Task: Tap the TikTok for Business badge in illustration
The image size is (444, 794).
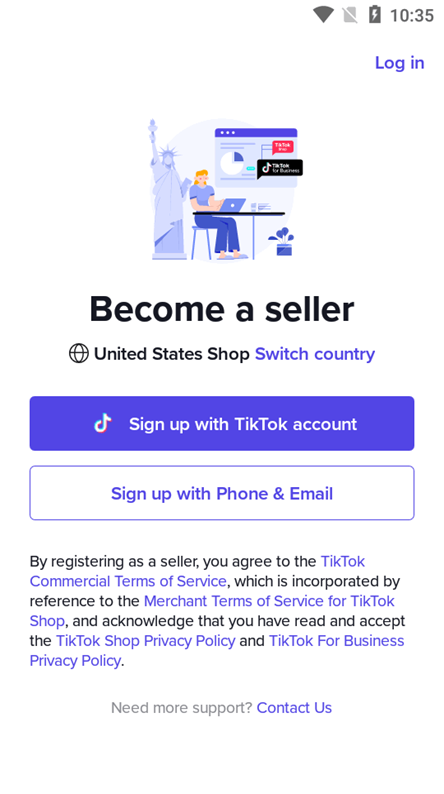Action: pos(280,168)
